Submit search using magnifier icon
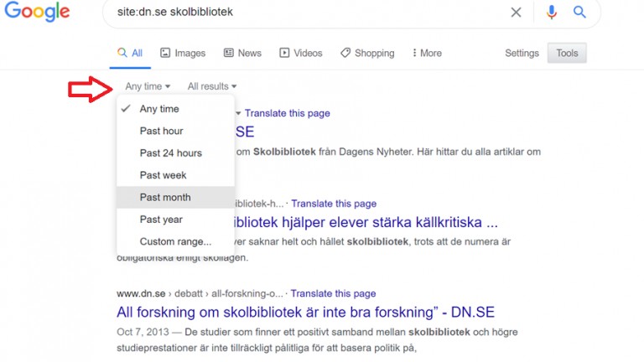Viewport: 644px width, 362px height. pyautogui.click(x=579, y=13)
